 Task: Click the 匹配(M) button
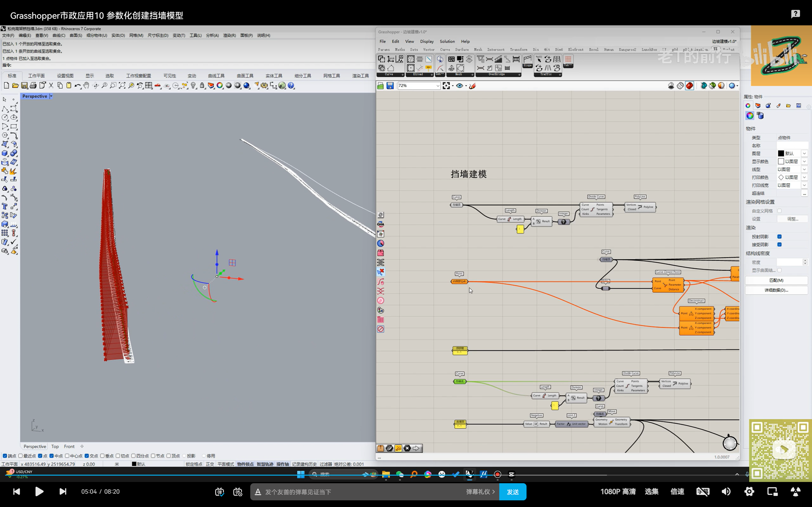[776, 280]
